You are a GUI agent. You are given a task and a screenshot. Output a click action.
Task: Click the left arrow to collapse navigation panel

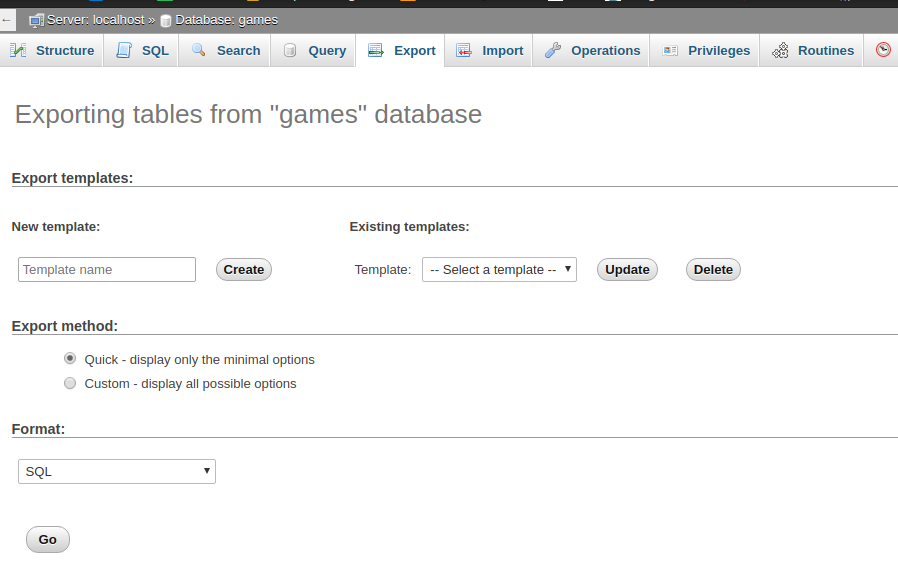pos(6,20)
